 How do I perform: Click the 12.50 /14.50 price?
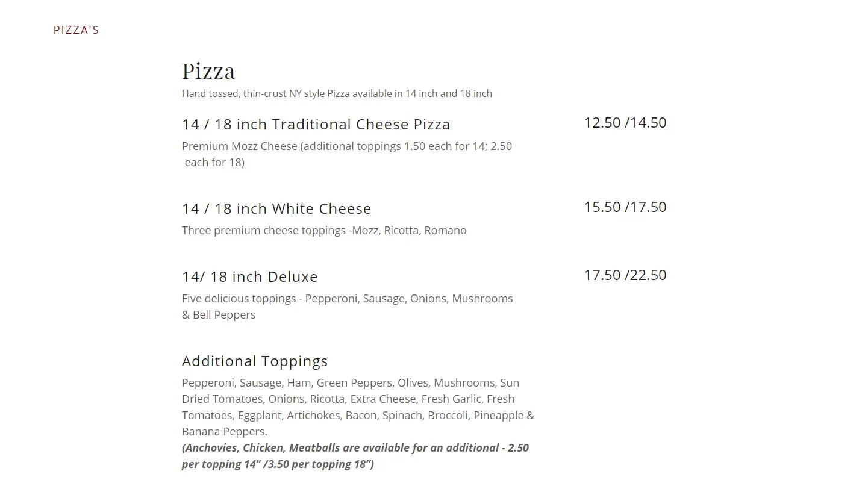tap(625, 123)
